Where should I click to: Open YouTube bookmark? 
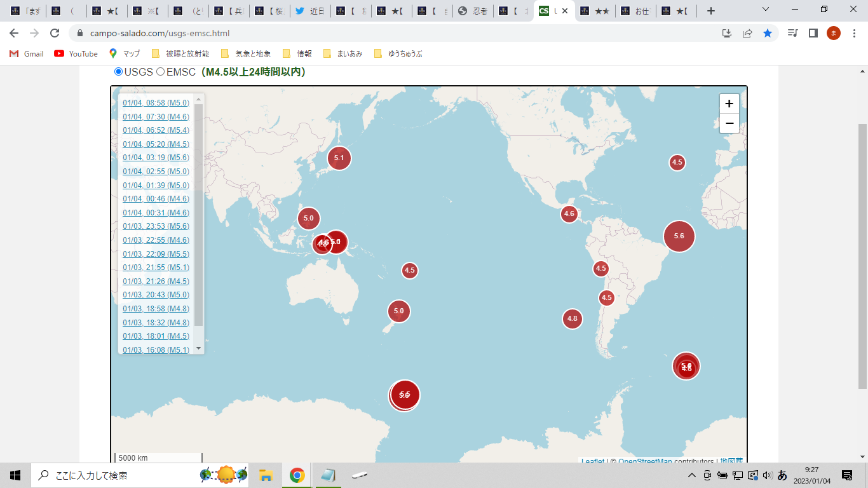pyautogui.click(x=76, y=54)
